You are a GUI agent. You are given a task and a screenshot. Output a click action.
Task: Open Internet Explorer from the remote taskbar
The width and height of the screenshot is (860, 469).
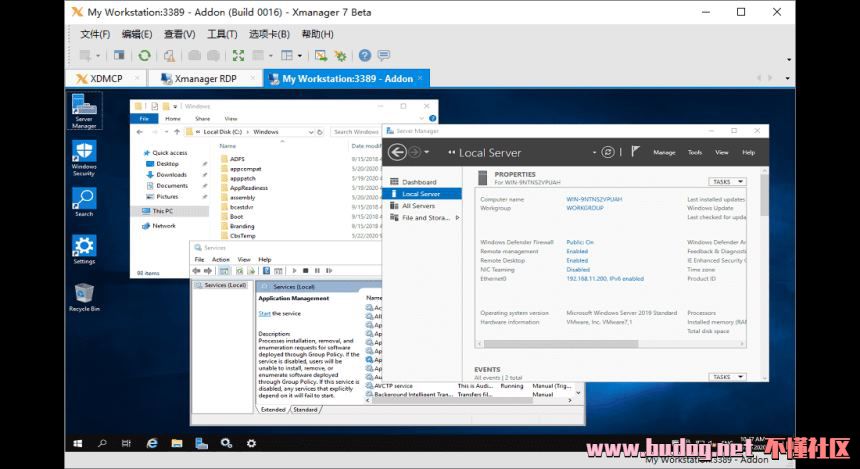point(152,443)
